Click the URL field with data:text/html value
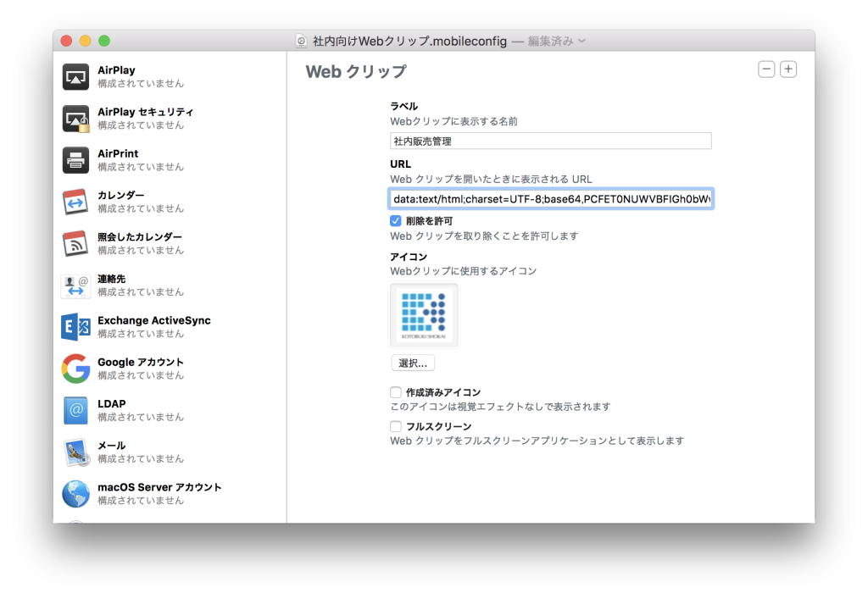This screenshot has height=599, width=868. coord(551,198)
